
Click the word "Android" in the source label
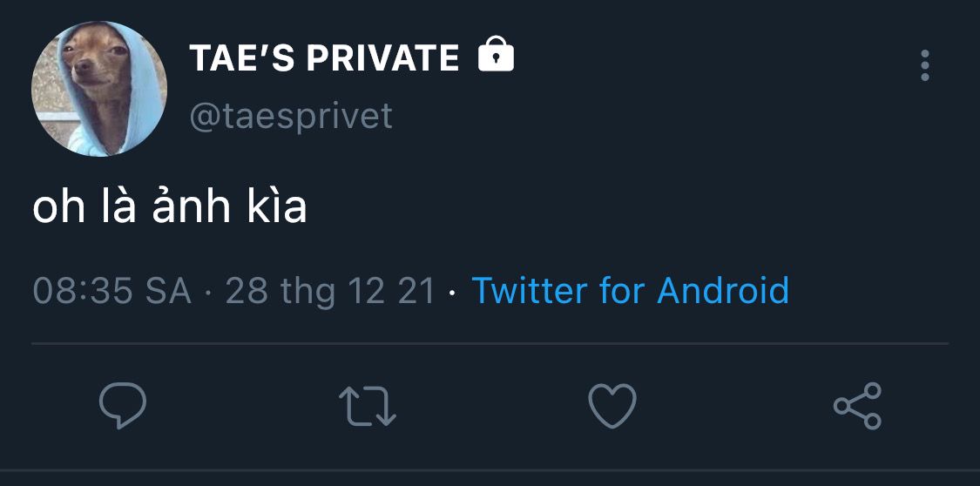tap(723, 290)
